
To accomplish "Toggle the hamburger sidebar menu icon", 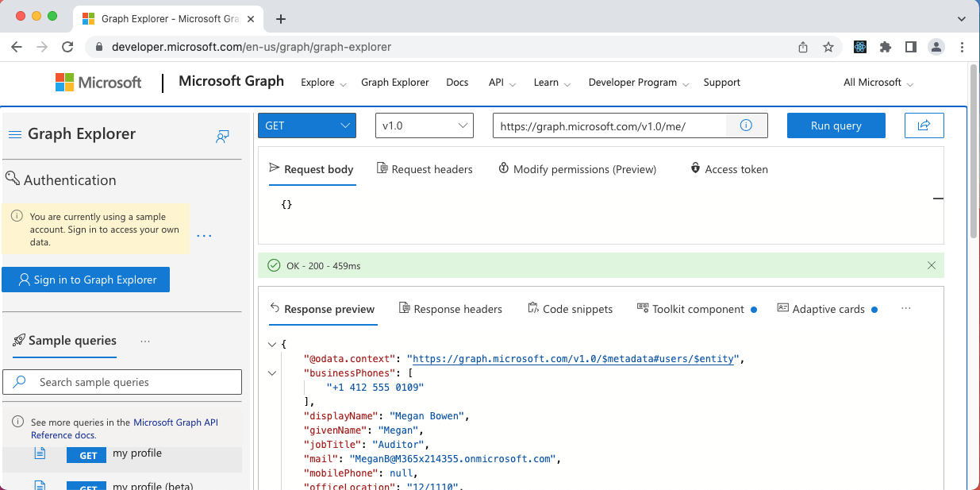I will click(x=14, y=134).
